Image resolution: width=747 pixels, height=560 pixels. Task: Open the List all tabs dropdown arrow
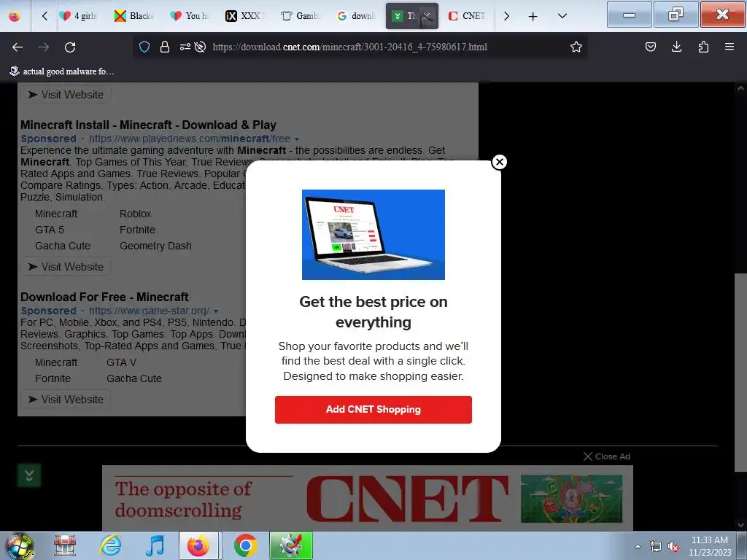(x=562, y=16)
